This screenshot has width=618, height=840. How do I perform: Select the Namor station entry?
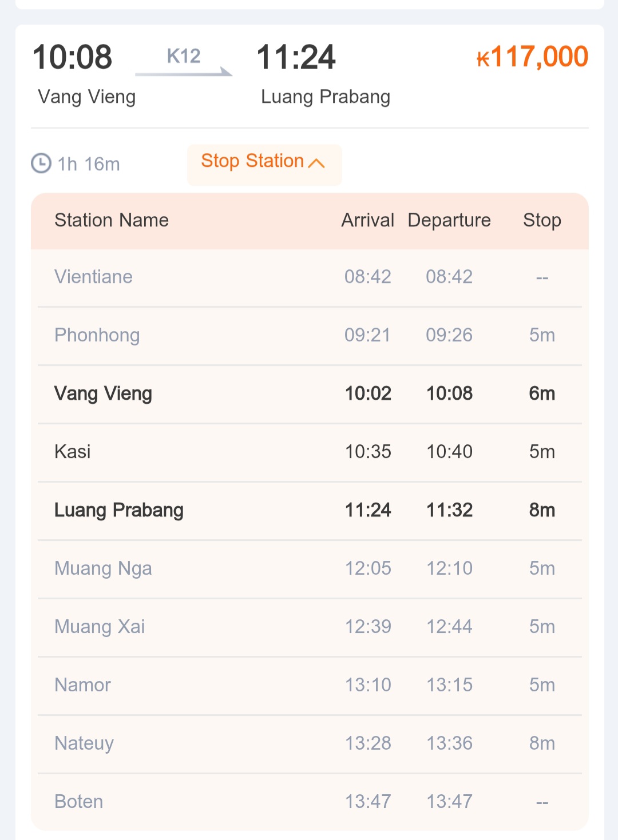(310, 686)
